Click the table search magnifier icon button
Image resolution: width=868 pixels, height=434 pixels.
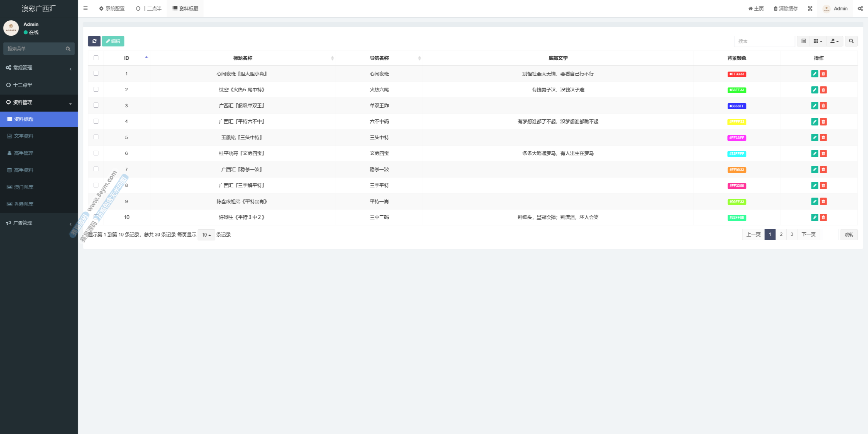(851, 41)
